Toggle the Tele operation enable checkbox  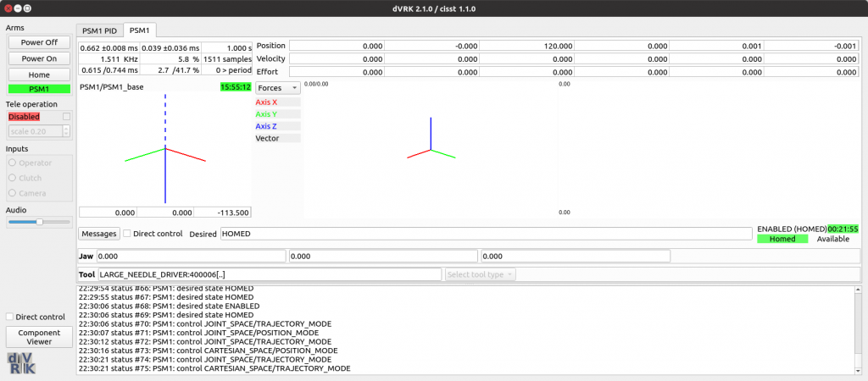coord(66,117)
